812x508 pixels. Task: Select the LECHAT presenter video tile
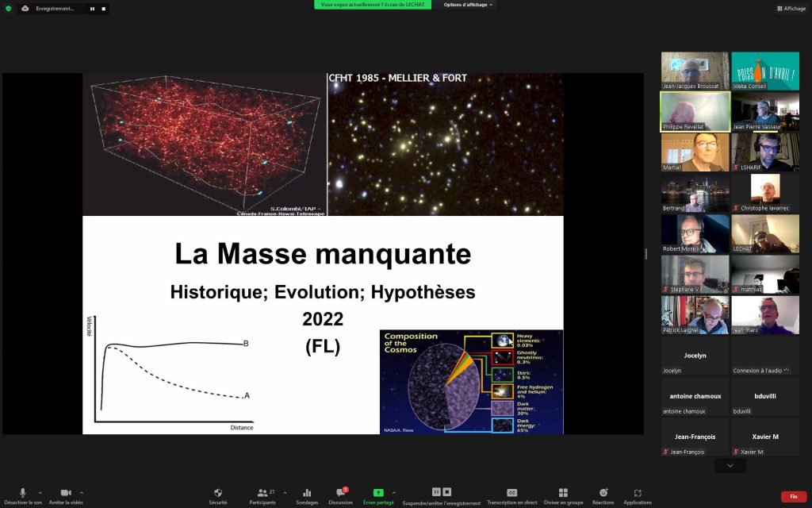[765, 234]
